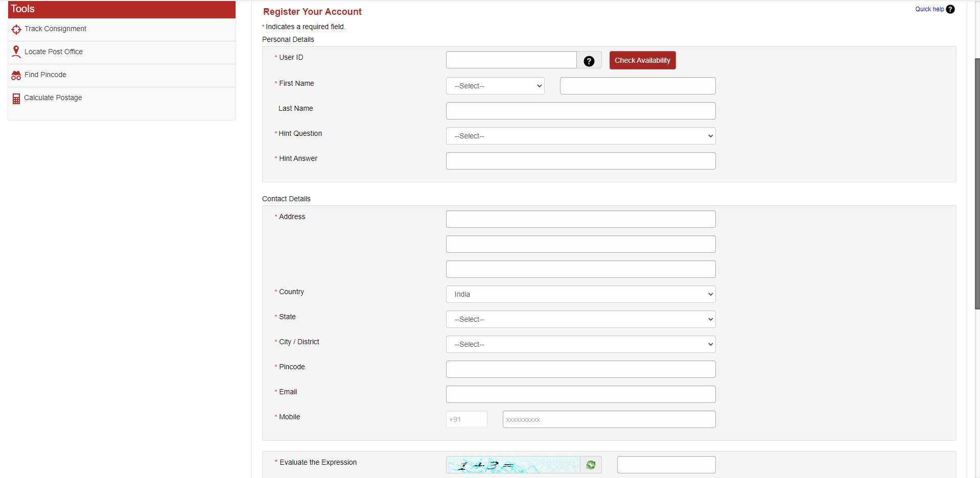Image resolution: width=980 pixels, height=478 pixels.
Task: Click the Track Consignment crosshair icon
Action: pyautogui.click(x=16, y=30)
